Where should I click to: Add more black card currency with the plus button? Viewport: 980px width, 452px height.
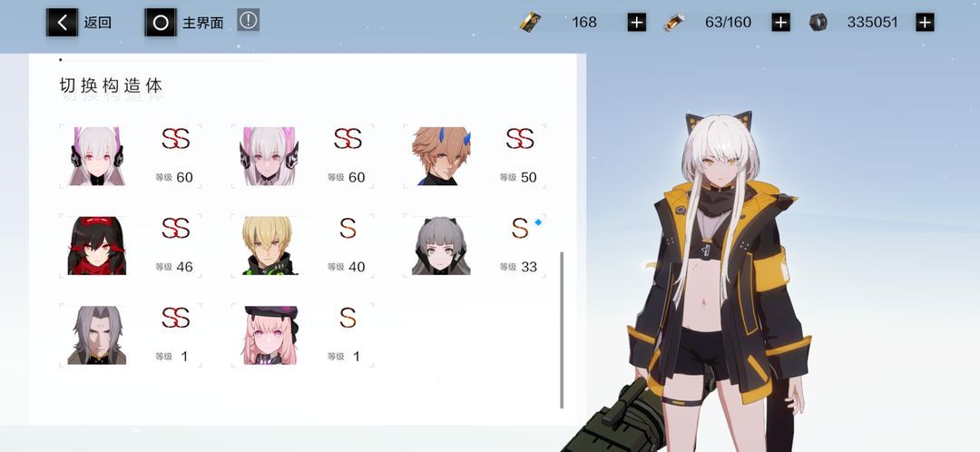(636, 23)
